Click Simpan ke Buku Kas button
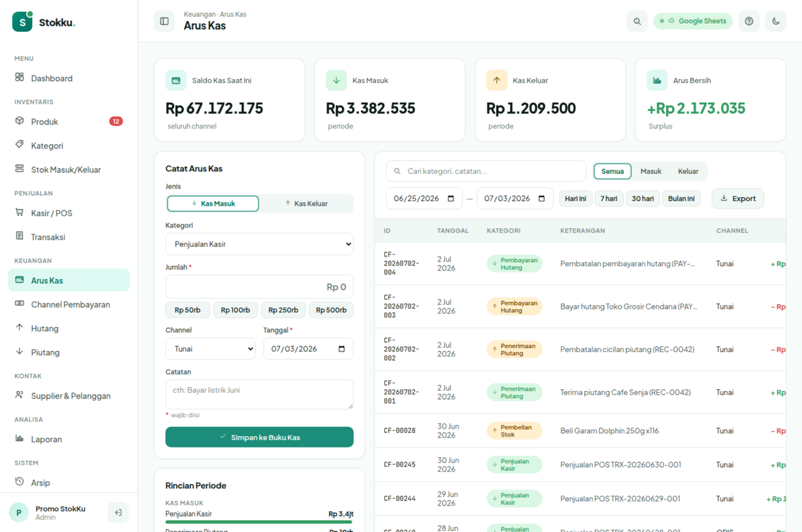The image size is (802, 532). click(x=259, y=437)
